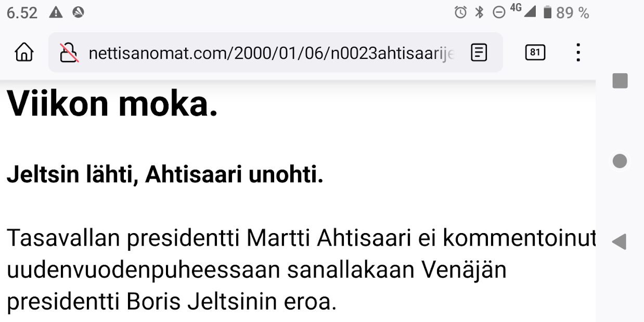Open reader mode for this article
Viewport: 644px width, 322px height.
click(x=479, y=53)
